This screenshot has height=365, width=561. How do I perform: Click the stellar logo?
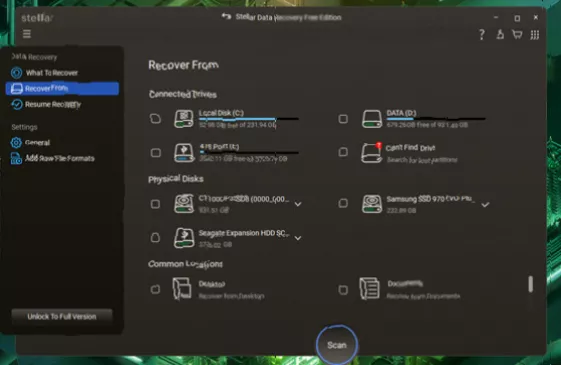point(37,18)
